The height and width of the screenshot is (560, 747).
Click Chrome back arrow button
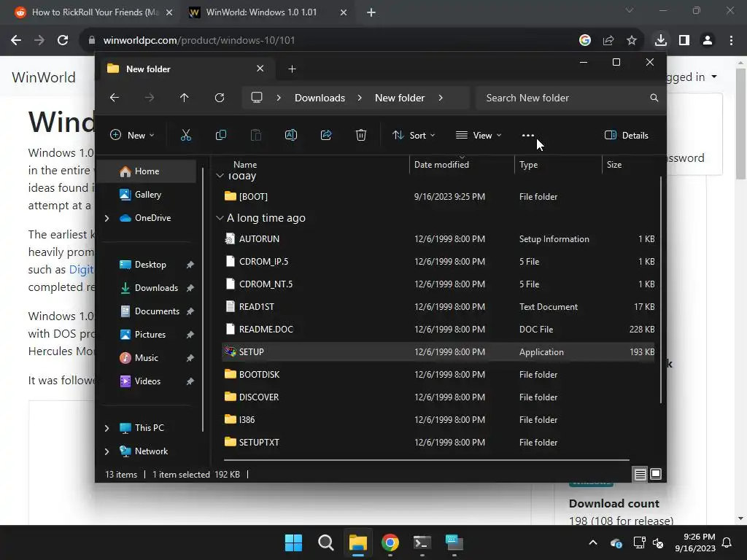(16, 41)
